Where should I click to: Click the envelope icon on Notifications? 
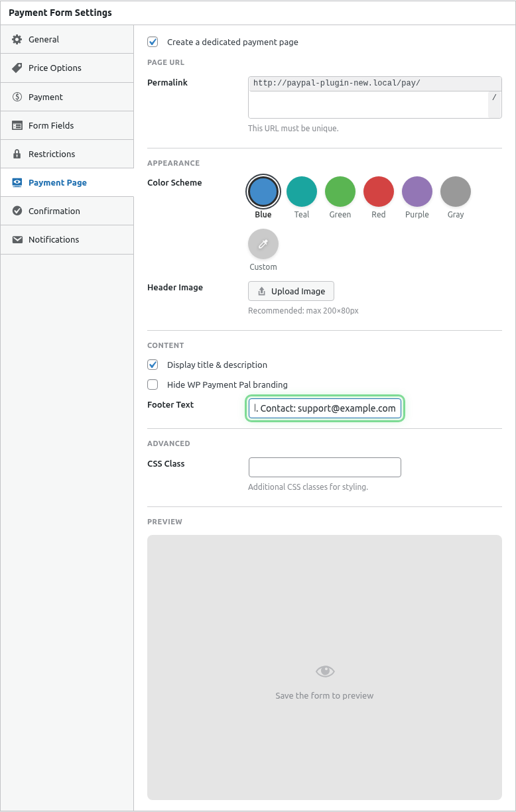19,239
